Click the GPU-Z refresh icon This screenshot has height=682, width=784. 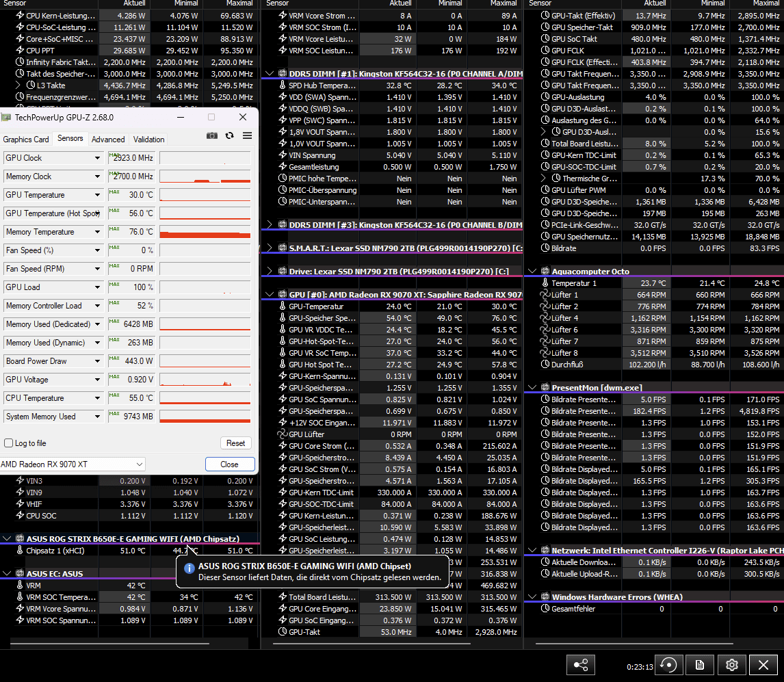tap(229, 135)
